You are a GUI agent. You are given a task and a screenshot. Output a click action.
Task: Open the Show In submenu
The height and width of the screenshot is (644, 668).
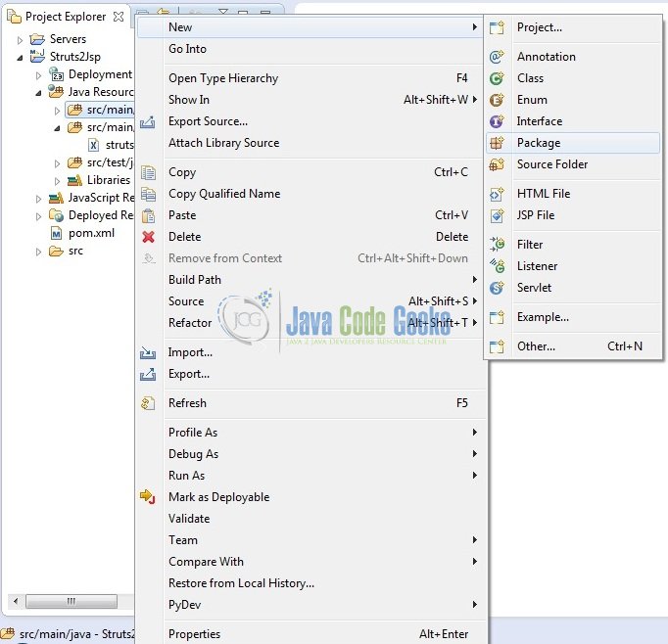(310, 100)
